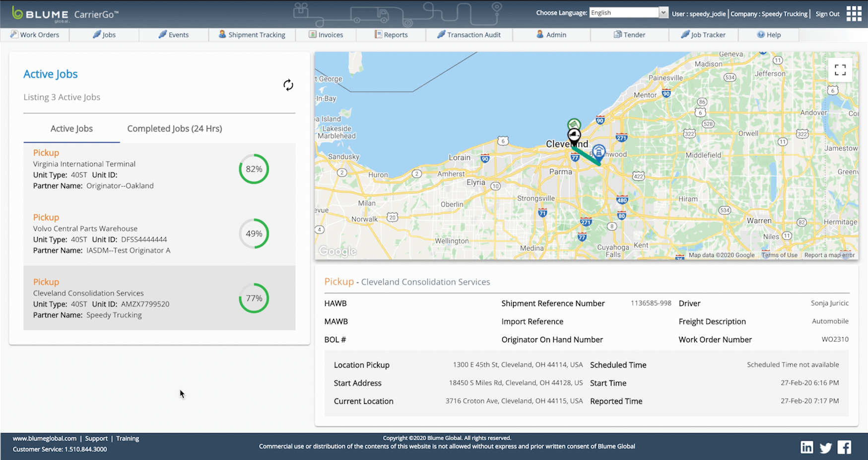Open the Tender menu
Viewport: 868px width, 460px height.
tap(630, 35)
